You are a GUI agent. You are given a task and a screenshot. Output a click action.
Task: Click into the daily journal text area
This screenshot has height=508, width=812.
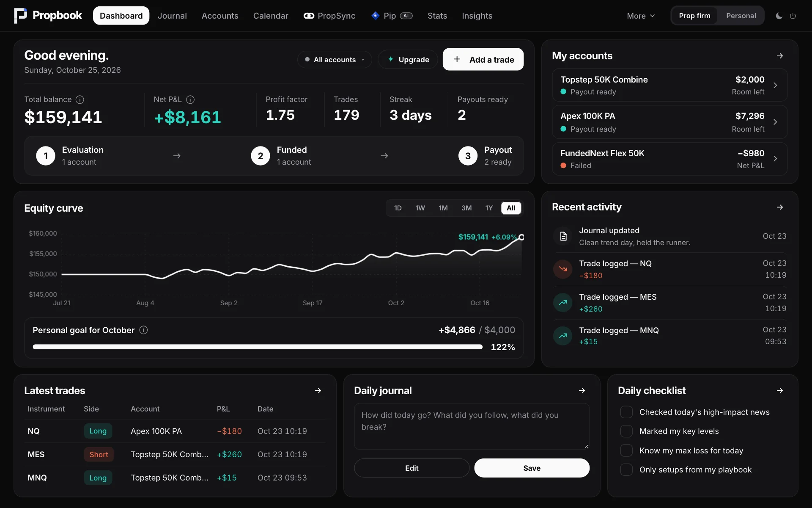[x=472, y=426]
